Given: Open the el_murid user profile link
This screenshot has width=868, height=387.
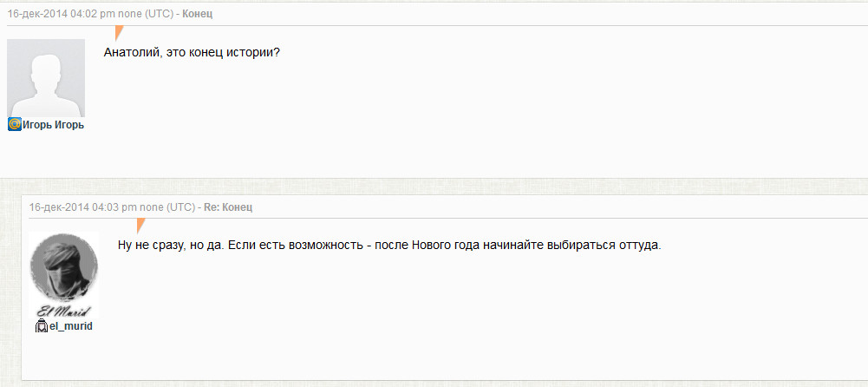Looking at the screenshot, I should [71, 326].
